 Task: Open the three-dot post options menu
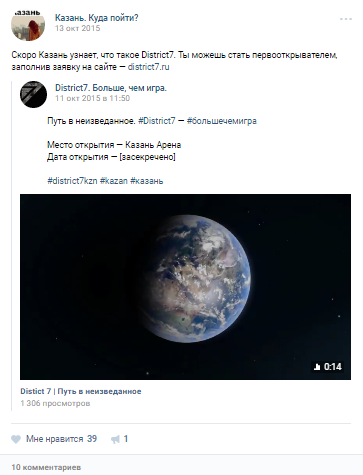tap(346, 19)
